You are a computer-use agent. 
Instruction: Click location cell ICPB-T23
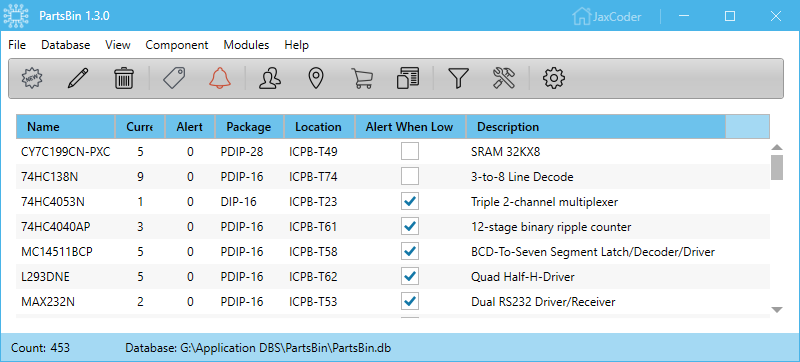(313, 201)
